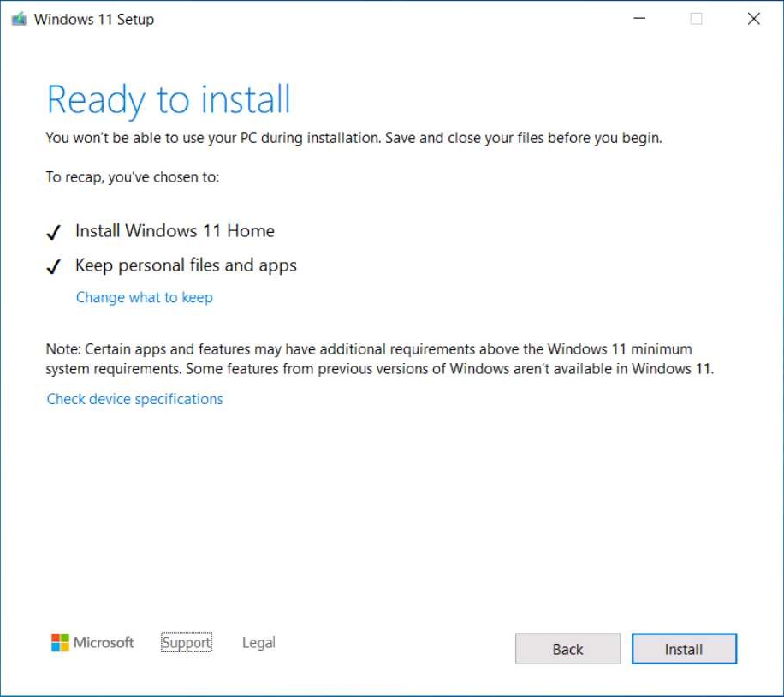Click the checkmark beside Install Windows 11 Home
784x697 pixels.
(x=53, y=231)
